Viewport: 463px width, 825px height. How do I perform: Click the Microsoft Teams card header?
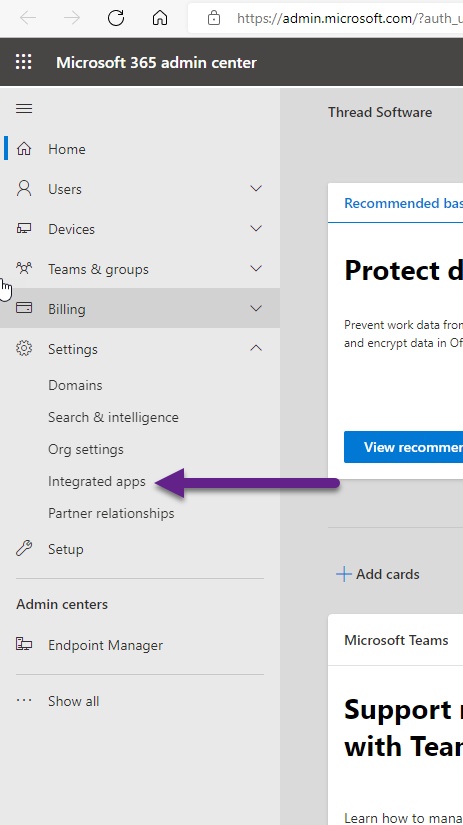pyautogui.click(x=396, y=640)
